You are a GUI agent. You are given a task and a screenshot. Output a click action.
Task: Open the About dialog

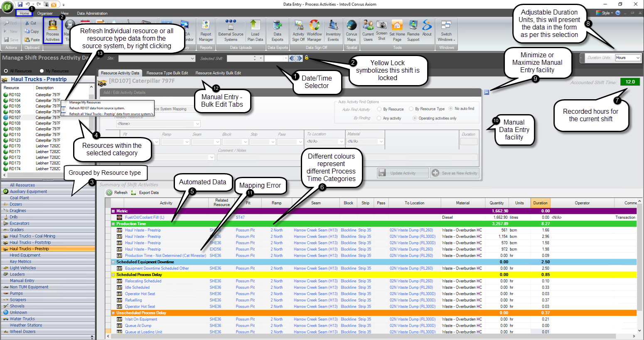(427, 28)
